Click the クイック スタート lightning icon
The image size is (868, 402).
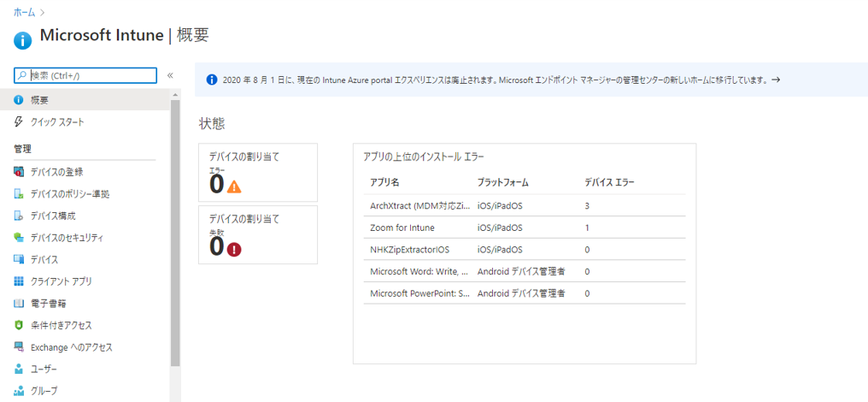click(19, 122)
